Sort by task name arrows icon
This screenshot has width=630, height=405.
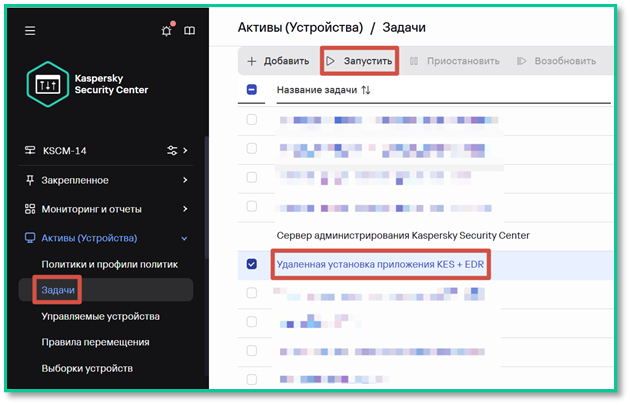pyautogui.click(x=366, y=90)
